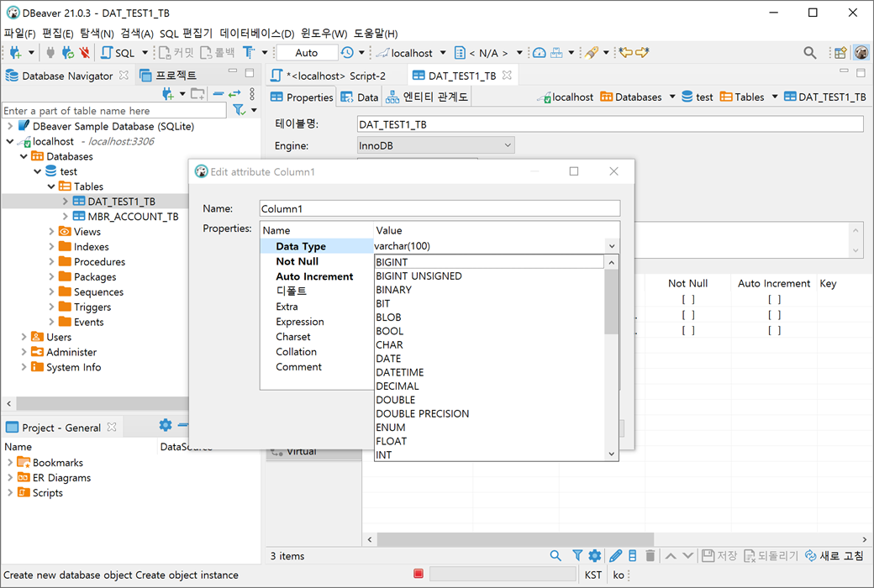Screen dimensions: 874x588
Task: Toggle Not Null checkbox in second column row
Action: pos(688,315)
